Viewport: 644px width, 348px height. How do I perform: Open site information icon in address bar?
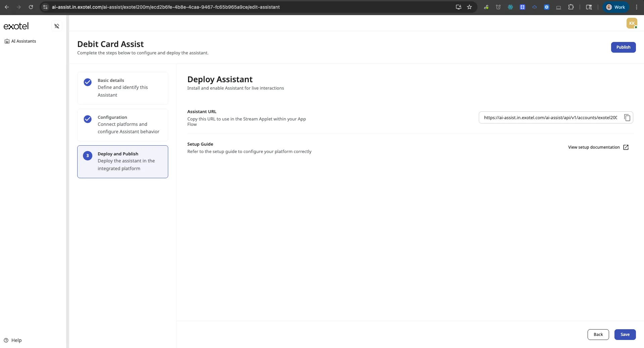click(x=46, y=7)
